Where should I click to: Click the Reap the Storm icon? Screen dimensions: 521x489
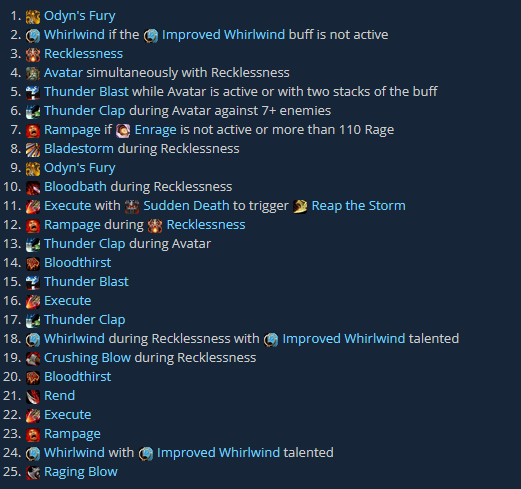300,207
